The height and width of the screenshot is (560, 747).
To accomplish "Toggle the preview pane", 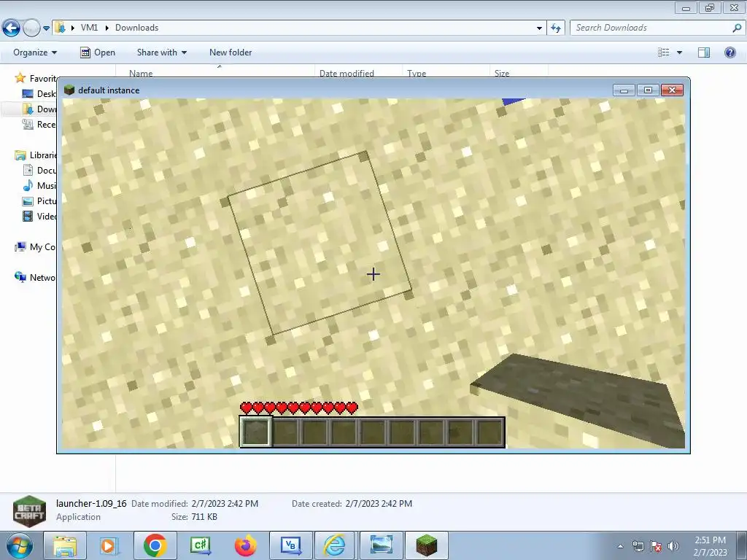I will tap(704, 52).
